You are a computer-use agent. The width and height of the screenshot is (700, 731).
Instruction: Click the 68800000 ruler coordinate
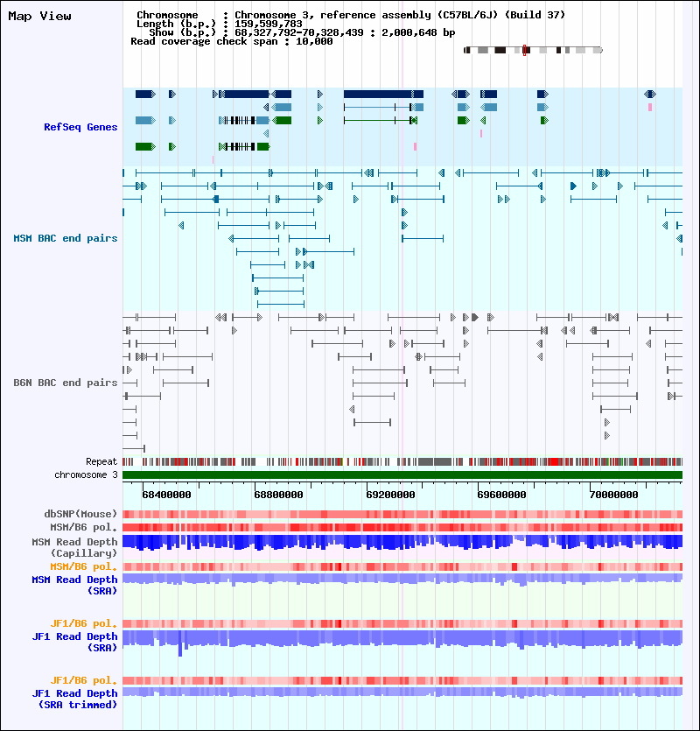[278, 495]
